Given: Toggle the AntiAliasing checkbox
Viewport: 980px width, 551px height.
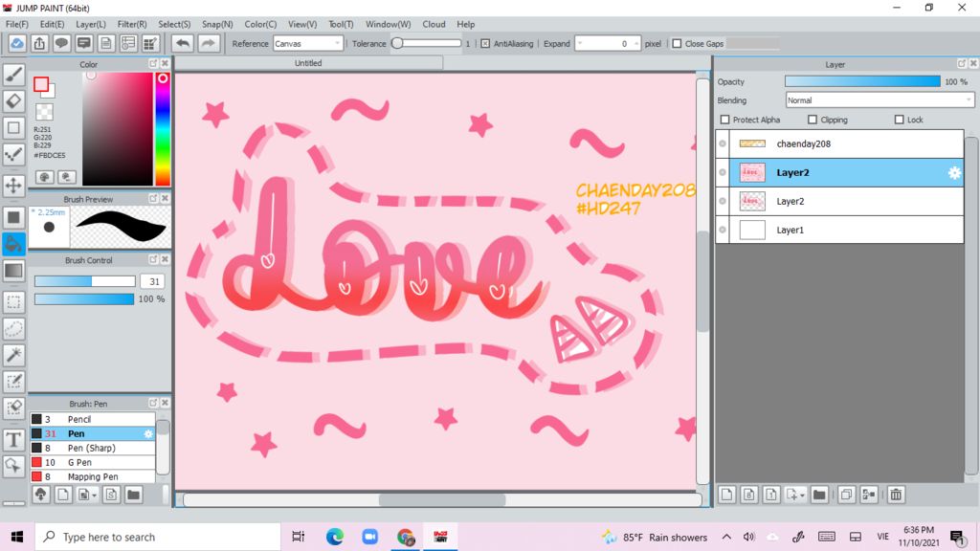Looking at the screenshot, I should click(x=485, y=44).
